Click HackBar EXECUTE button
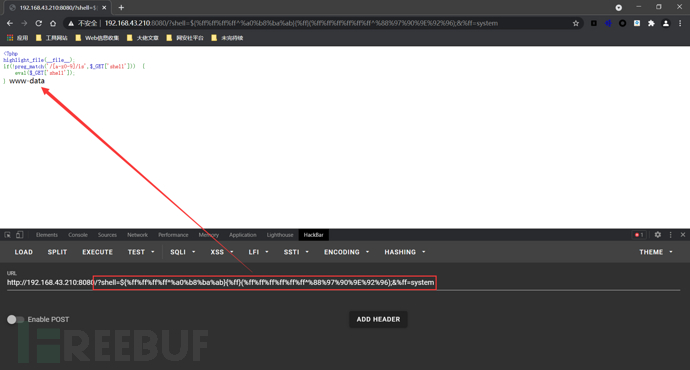This screenshot has height=370, width=690. pos(97,252)
